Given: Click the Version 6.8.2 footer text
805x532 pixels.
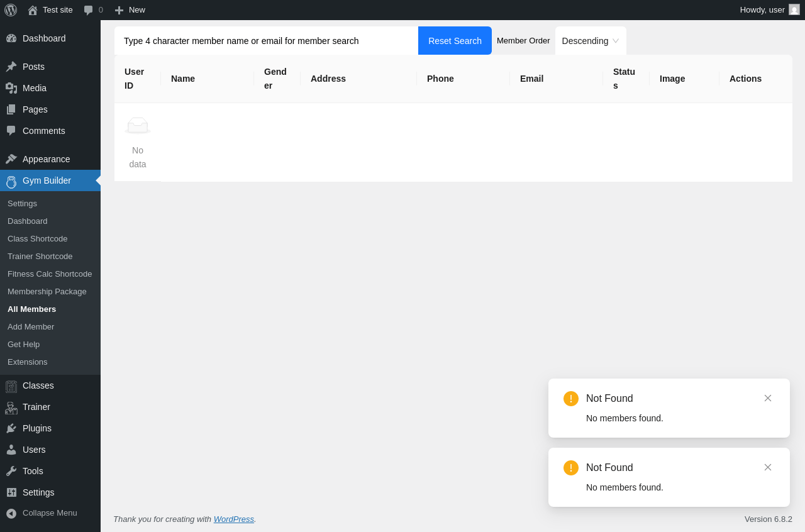Looking at the screenshot, I should click(x=769, y=519).
